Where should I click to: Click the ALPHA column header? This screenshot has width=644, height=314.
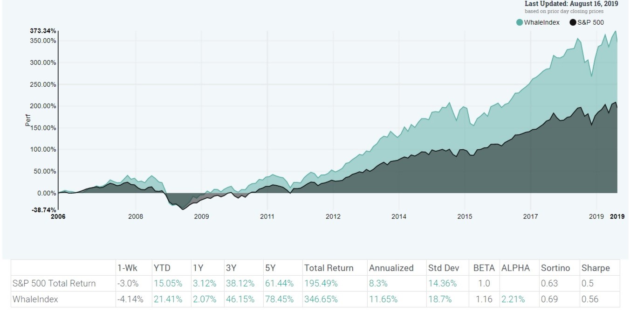pos(515,268)
